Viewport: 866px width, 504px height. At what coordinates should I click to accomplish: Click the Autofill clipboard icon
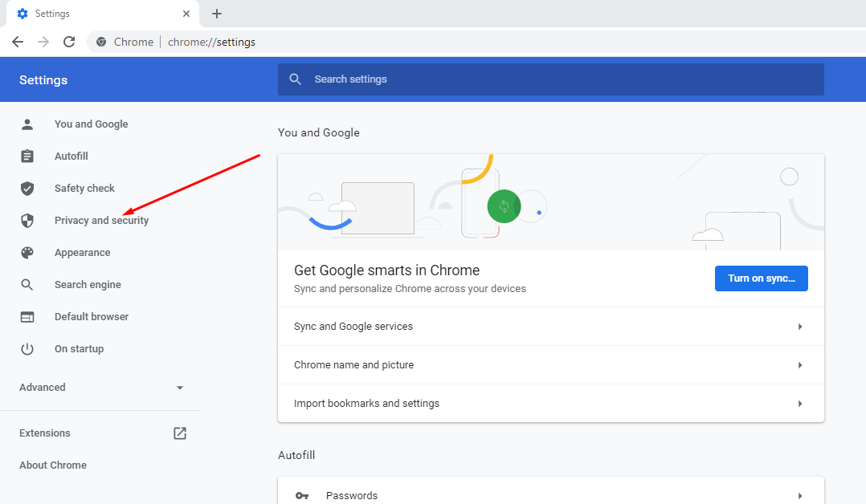pyautogui.click(x=27, y=156)
